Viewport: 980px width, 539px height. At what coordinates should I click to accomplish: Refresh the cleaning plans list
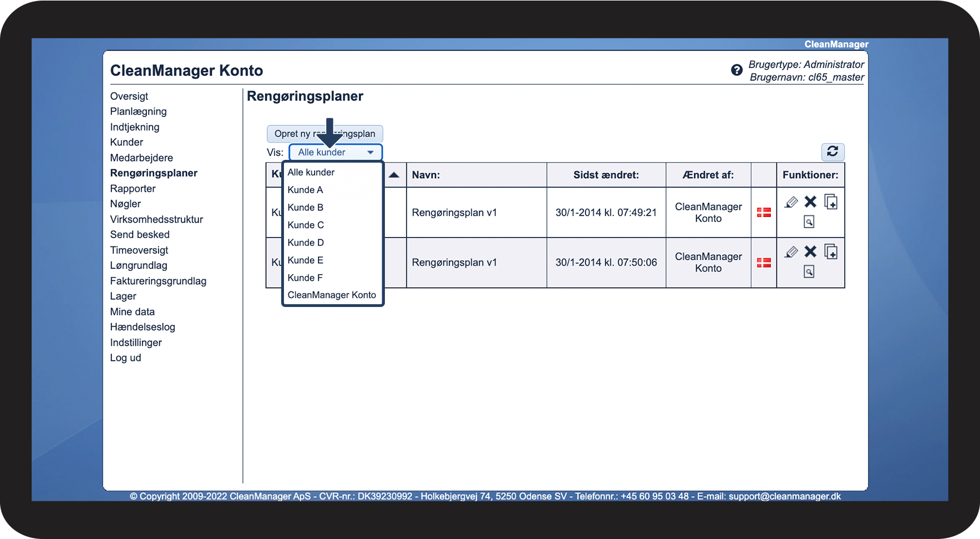[832, 152]
